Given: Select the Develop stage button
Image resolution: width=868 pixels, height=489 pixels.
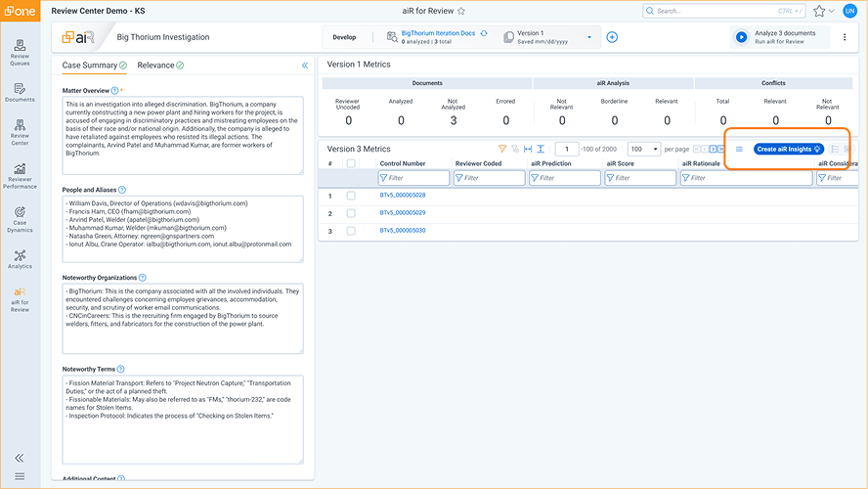Looking at the screenshot, I should click(x=344, y=37).
